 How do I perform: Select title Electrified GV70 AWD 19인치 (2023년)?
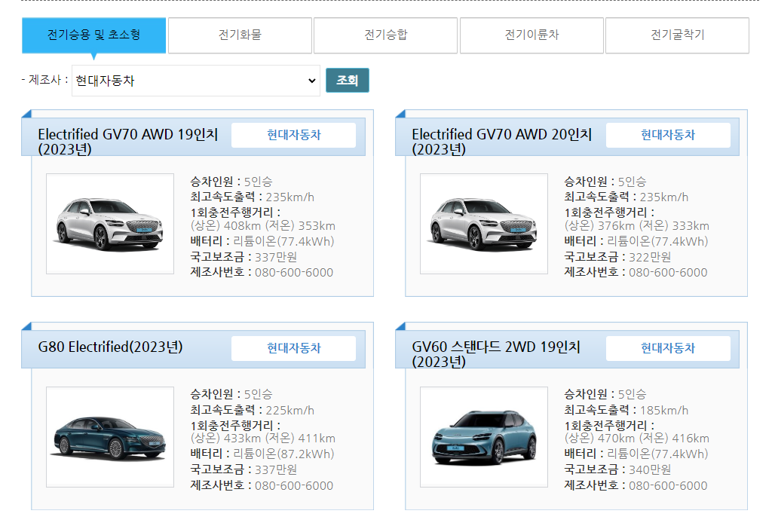(x=128, y=142)
